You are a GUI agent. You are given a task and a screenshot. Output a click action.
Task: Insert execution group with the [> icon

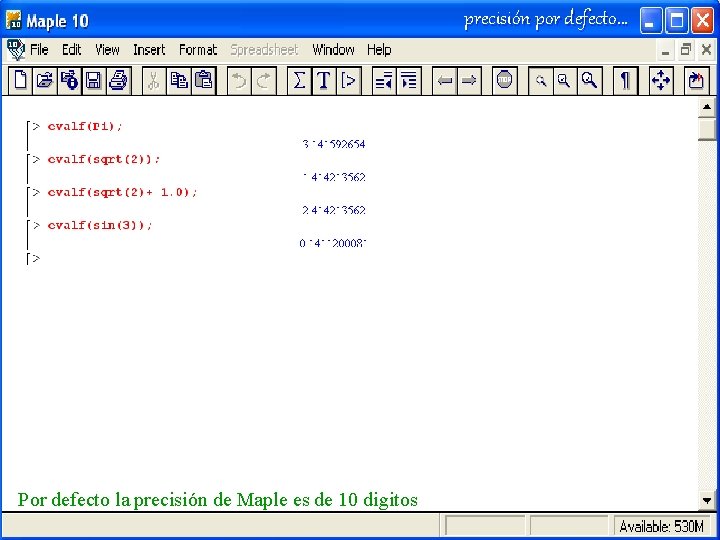pyautogui.click(x=349, y=81)
